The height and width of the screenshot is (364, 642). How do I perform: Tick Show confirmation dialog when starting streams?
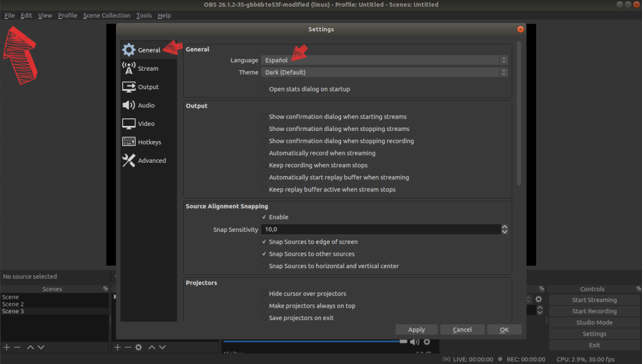click(x=264, y=117)
